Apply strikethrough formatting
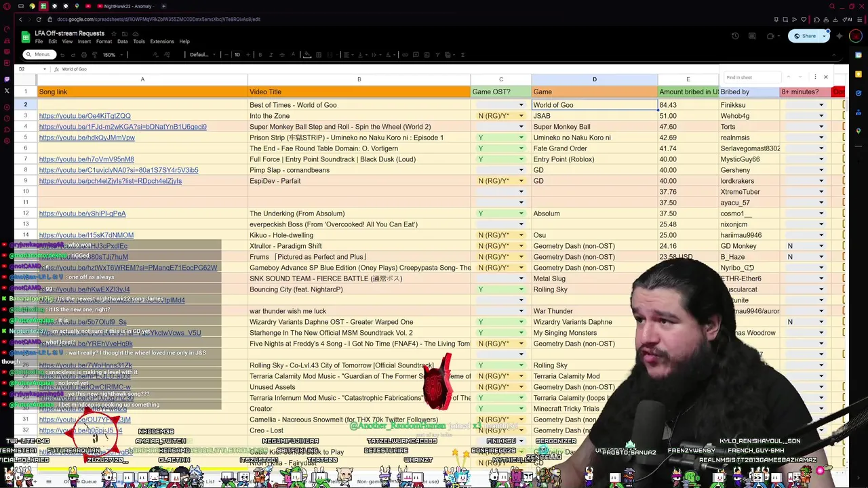 [x=281, y=54]
